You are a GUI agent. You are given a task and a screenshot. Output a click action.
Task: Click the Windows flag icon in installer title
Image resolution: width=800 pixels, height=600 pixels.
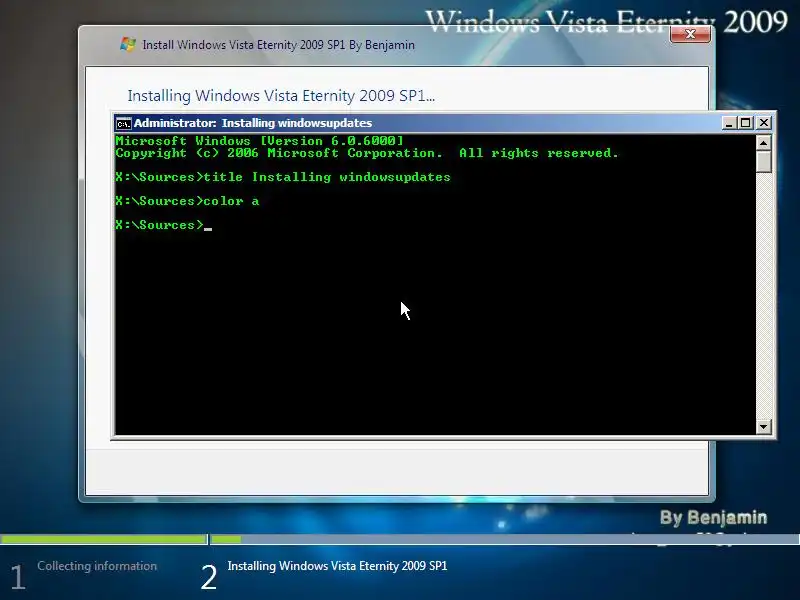pos(128,44)
